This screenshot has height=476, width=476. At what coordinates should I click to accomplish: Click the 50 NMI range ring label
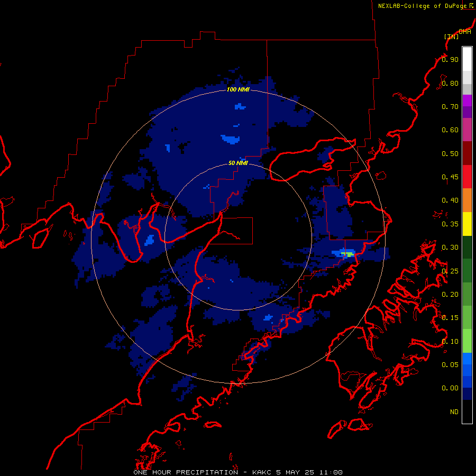click(238, 163)
